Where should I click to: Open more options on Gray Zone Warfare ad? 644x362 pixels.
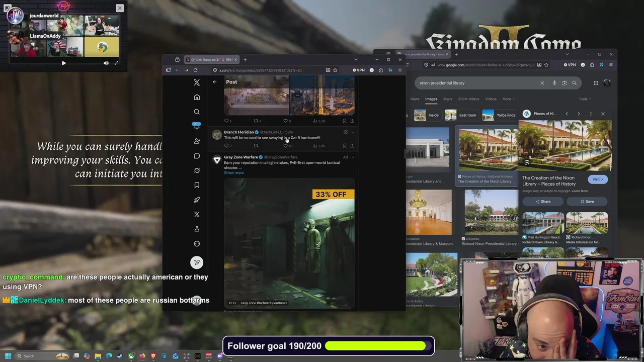click(x=352, y=157)
